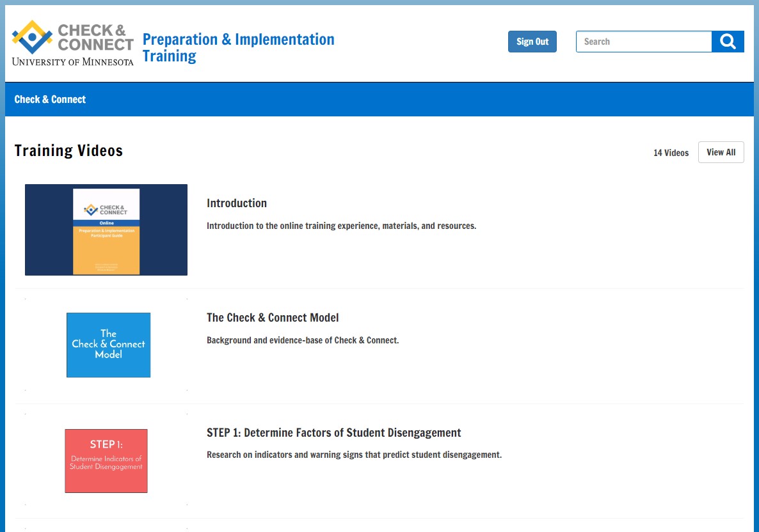Click 'Research on indicators and warning signs' description
The height and width of the screenshot is (532, 759).
point(354,455)
